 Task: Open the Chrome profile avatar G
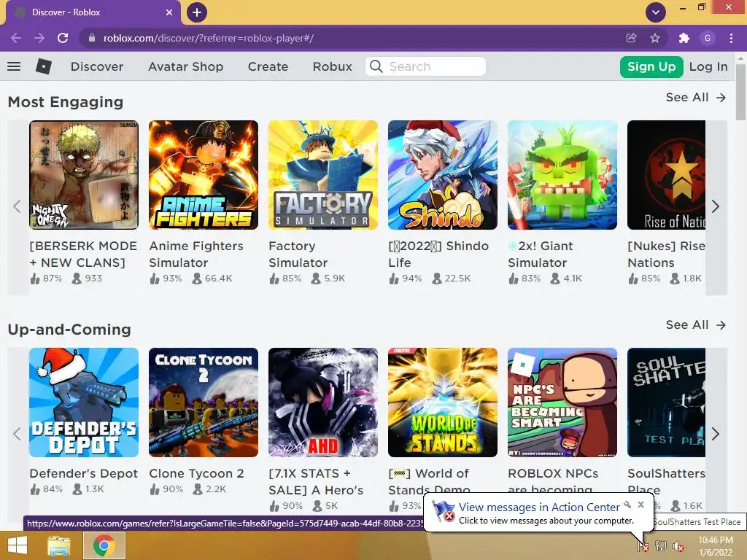click(x=708, y=38)
